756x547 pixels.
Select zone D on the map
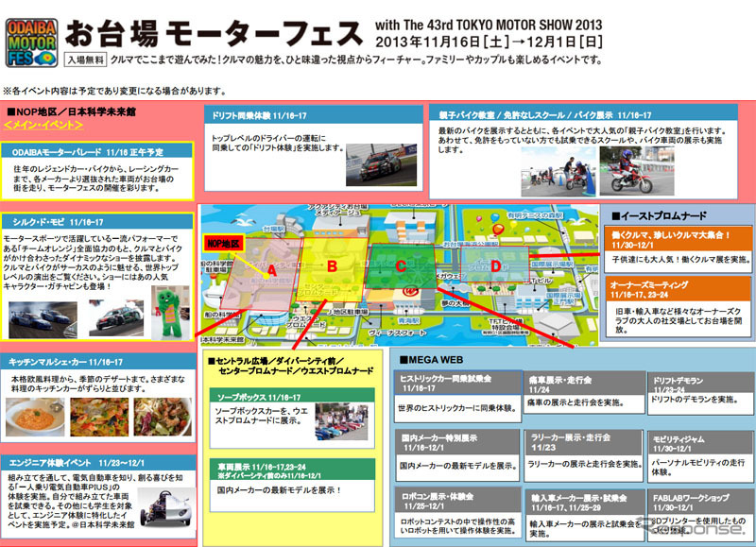click(x=495, y=266)
